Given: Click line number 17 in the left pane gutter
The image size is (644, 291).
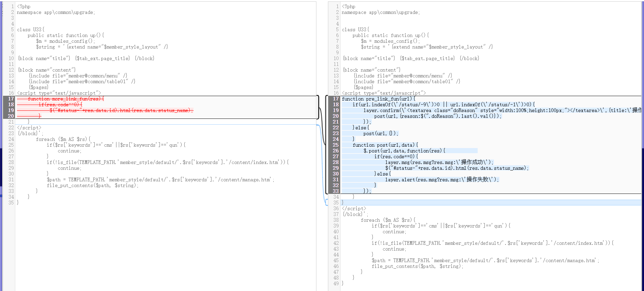Looking at the screenshot, I should tap(11, 99).
